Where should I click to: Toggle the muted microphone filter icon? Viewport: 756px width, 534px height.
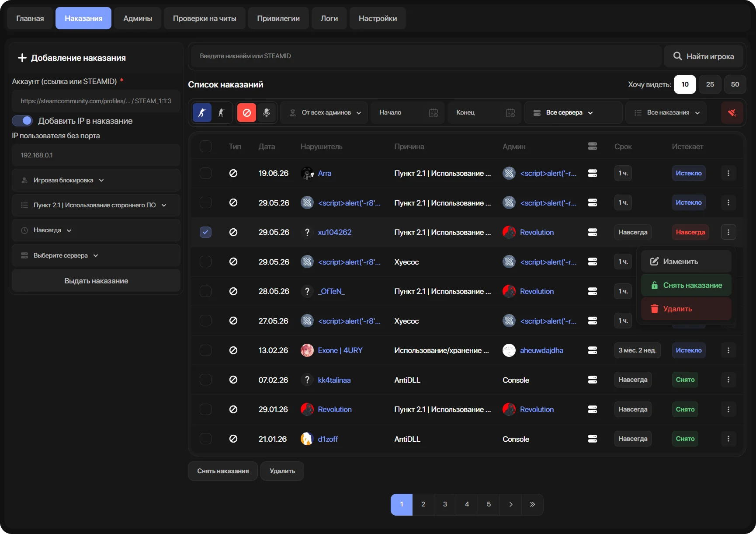266,113
